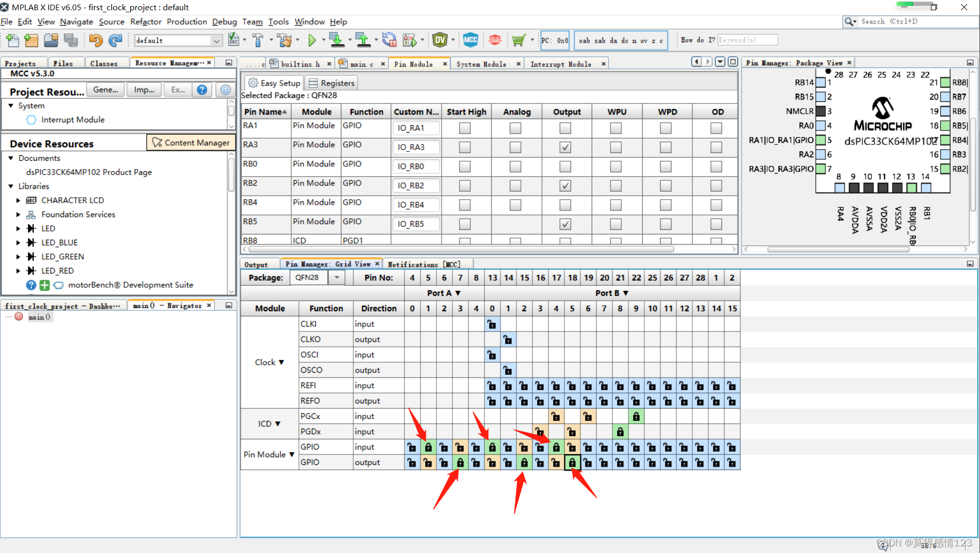Enable the Output checkbox for RA1
Viewport: 980px width, 553px height.
(565, 128)
